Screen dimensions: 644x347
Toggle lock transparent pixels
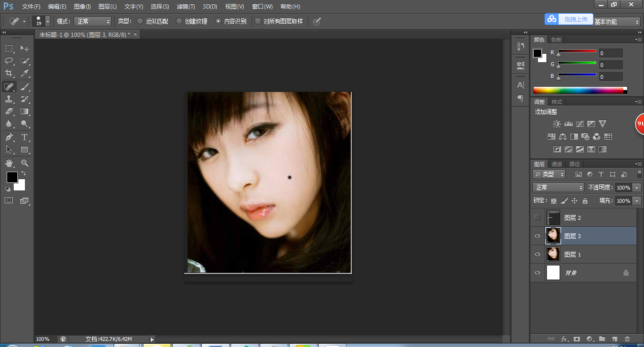pos(553,201)
